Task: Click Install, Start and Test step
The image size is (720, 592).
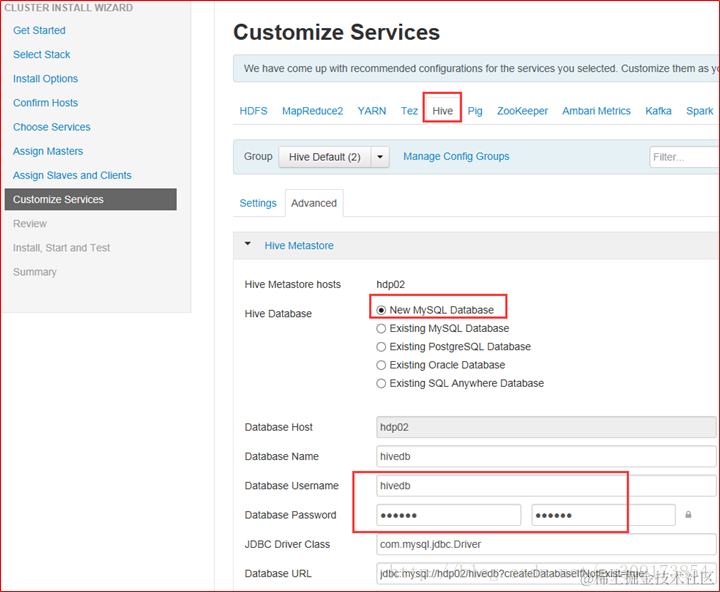Action: 61,248
